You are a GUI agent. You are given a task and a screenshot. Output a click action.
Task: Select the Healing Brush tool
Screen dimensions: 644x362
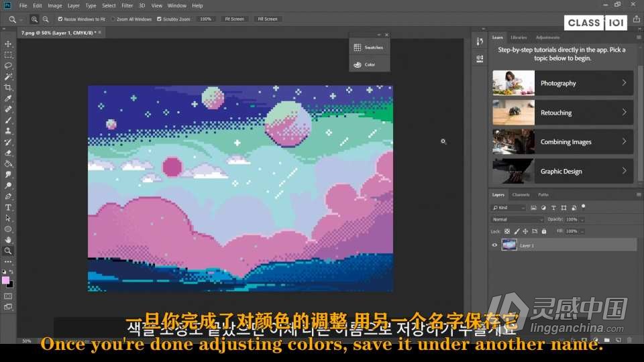(x=8, y=109)
